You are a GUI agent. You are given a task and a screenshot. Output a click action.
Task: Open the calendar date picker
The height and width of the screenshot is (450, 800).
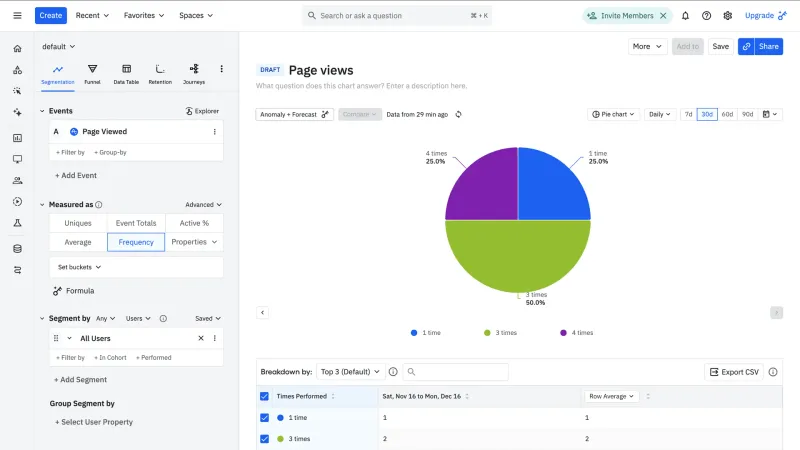pos(770,114)
